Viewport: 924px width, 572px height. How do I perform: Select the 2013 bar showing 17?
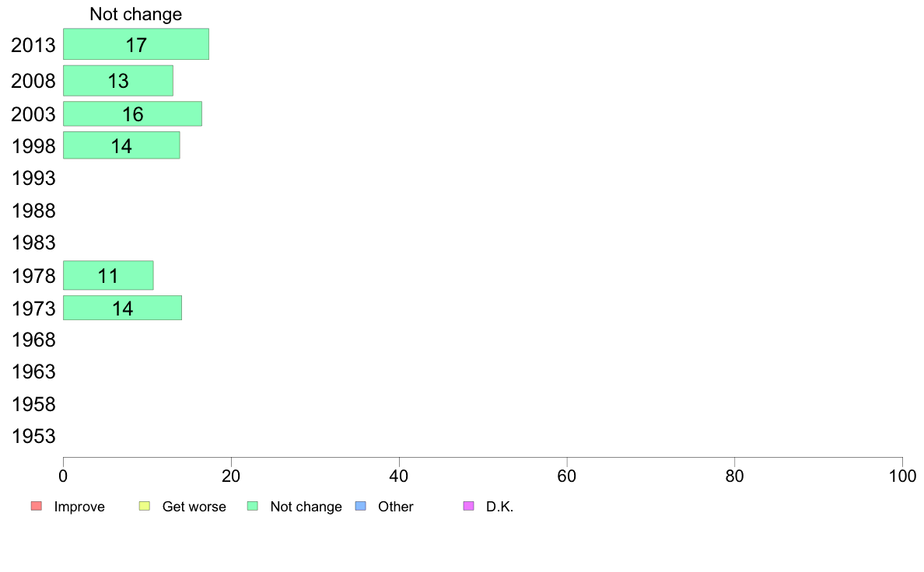pos(136,44)
